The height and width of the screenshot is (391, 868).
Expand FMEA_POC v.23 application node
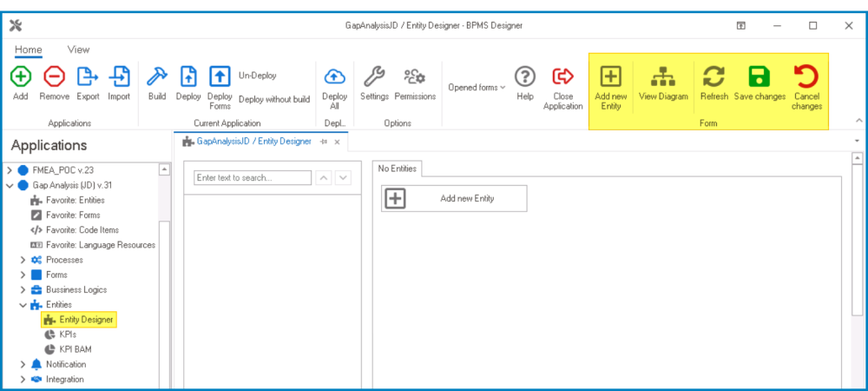[x=10, y=170]
